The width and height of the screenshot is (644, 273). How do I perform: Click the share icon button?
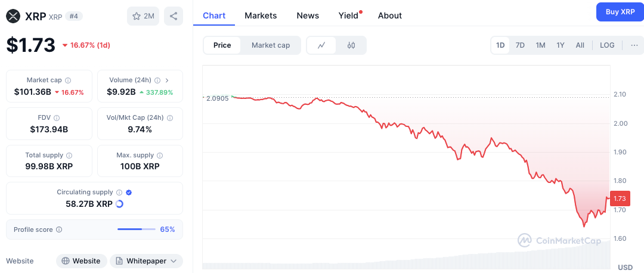174,17
